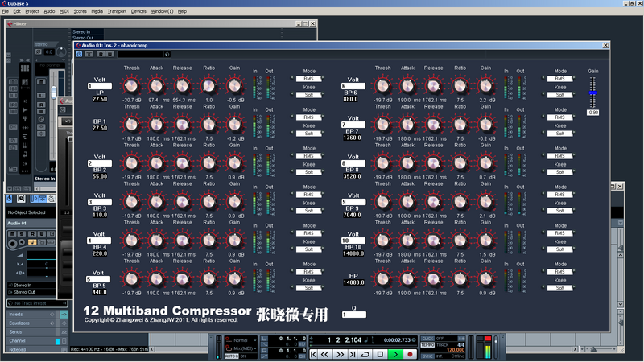The width and height of the screenshot is (644, 362).
Task: Toggle plugin bypass power icon in nbandcomp
Action: tap(80, 55)
